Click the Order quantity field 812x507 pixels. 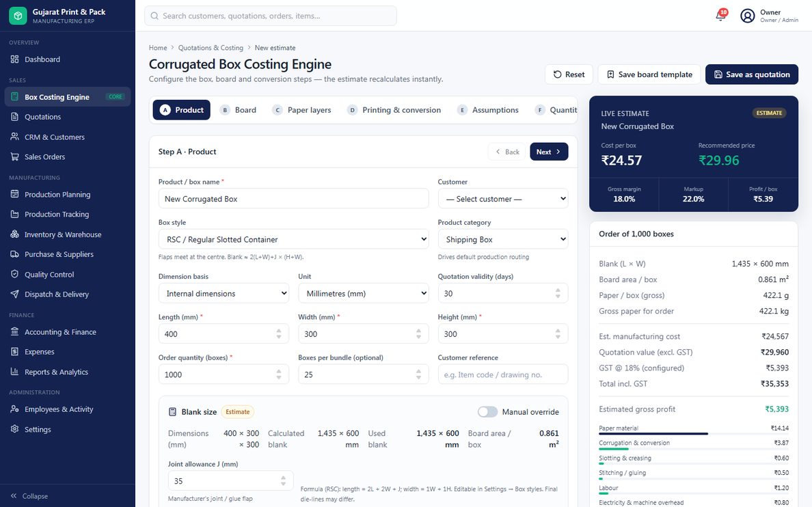(224, 374)
